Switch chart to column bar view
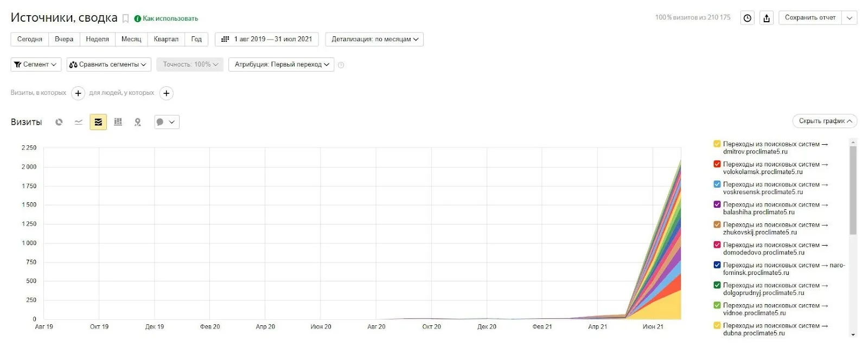 (x=118, y=122)
